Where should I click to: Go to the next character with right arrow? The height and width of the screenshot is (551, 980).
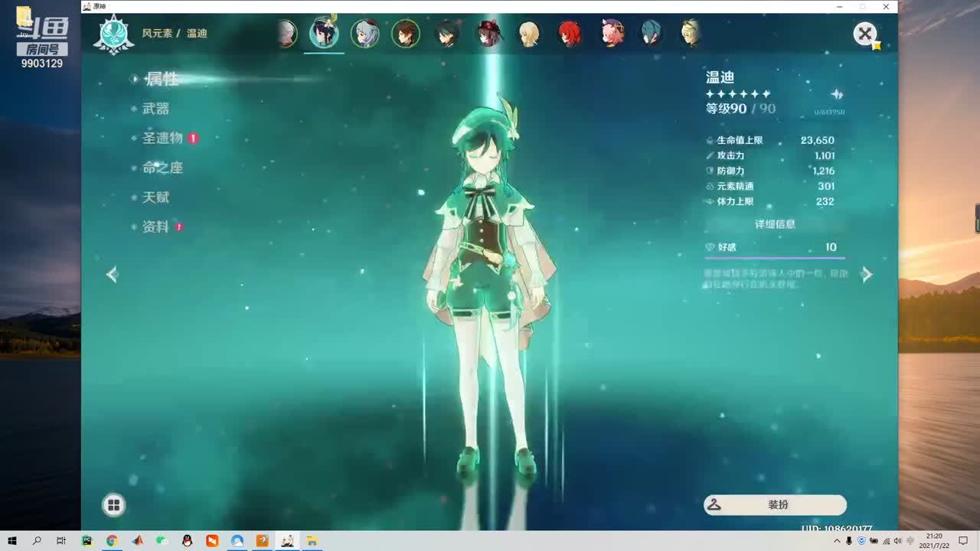click(x=867, y=274)
